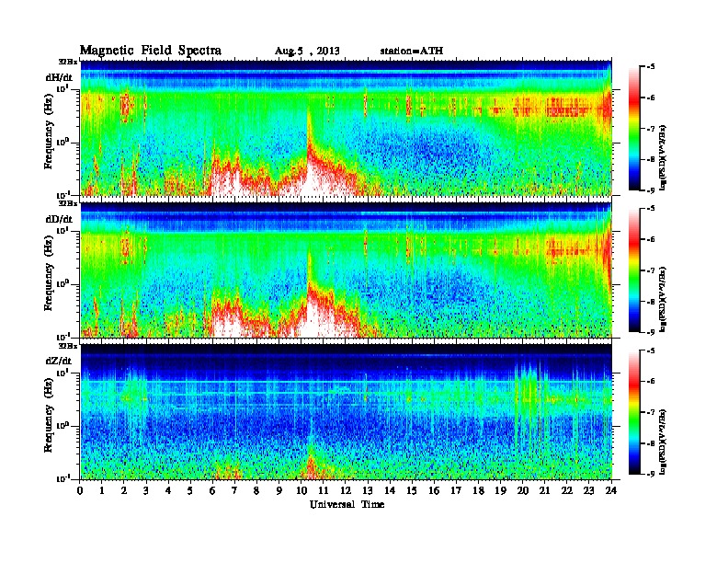Click hour '1' on Universal Time axis

point(103,490)
